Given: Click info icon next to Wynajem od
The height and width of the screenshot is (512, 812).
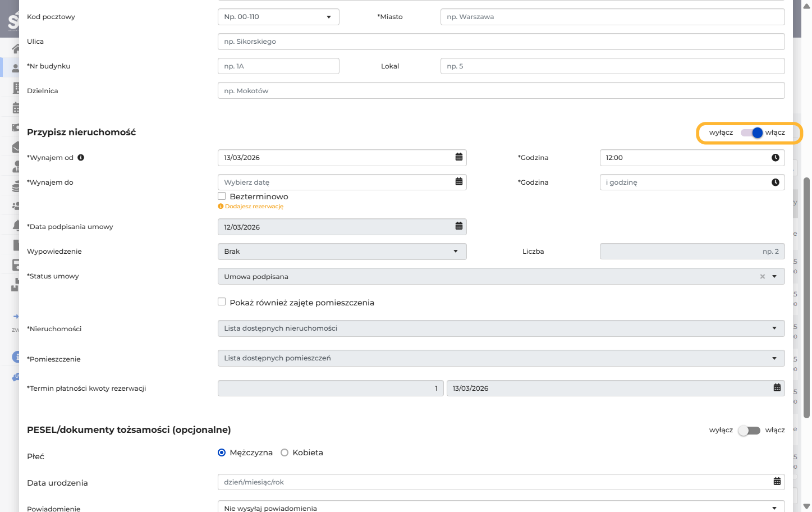Looking at the screenshot, I should (x=81, y=158).
